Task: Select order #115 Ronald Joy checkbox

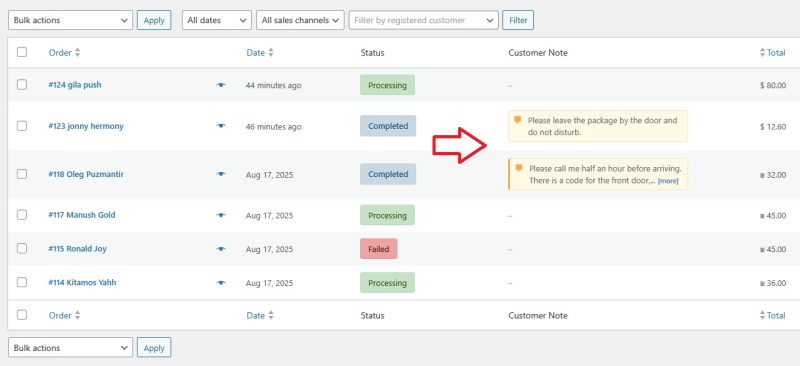Action: tap(21, 249)
